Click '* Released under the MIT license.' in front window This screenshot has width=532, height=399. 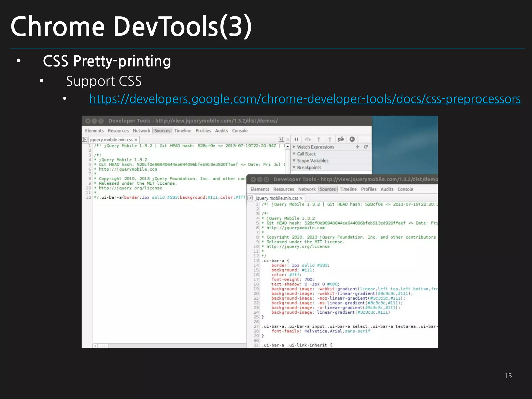coord(303,242)
